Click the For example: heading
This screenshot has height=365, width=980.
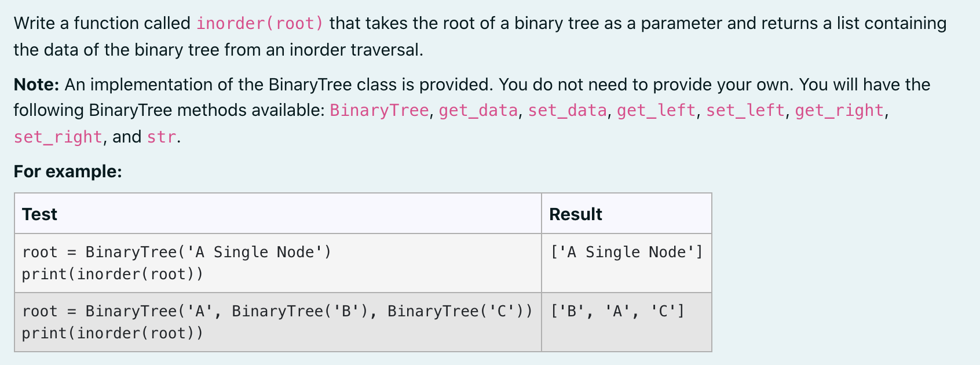tap(68, 171)
